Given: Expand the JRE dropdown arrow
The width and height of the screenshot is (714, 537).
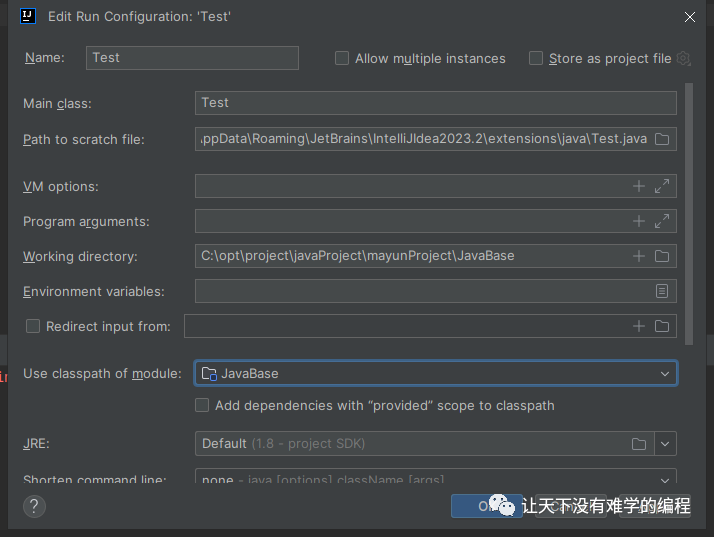Looking at the screenshot, I should [666, 443].
